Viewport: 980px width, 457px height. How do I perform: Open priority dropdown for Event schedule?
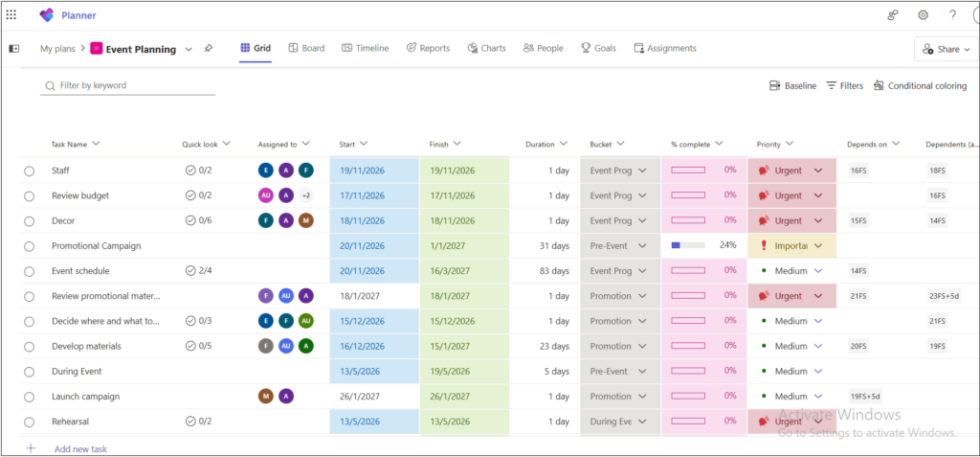pyautogui.click(x=818, y=271)
